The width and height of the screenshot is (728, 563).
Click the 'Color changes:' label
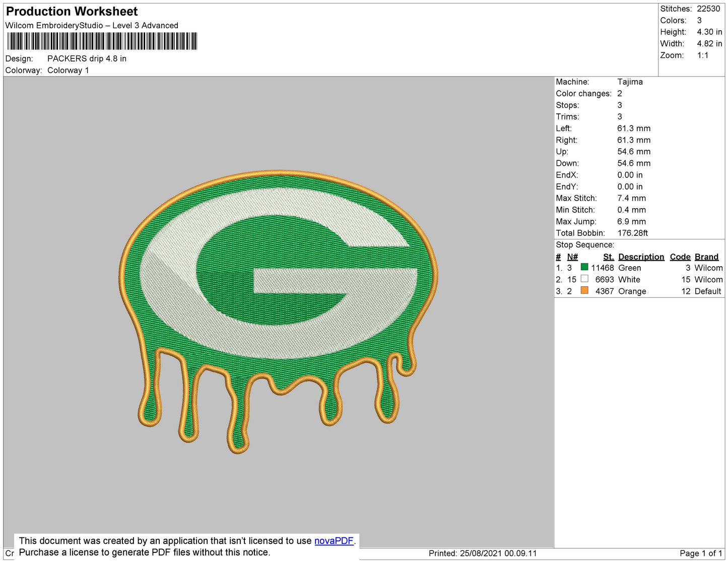583,94
